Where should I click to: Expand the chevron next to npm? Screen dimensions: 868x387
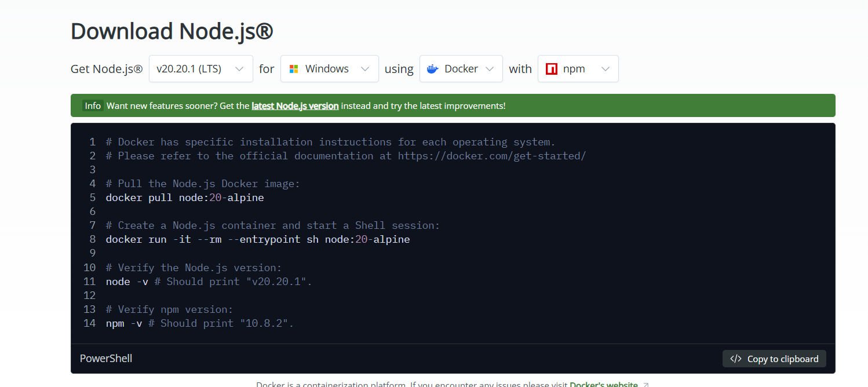pos(606,69)
